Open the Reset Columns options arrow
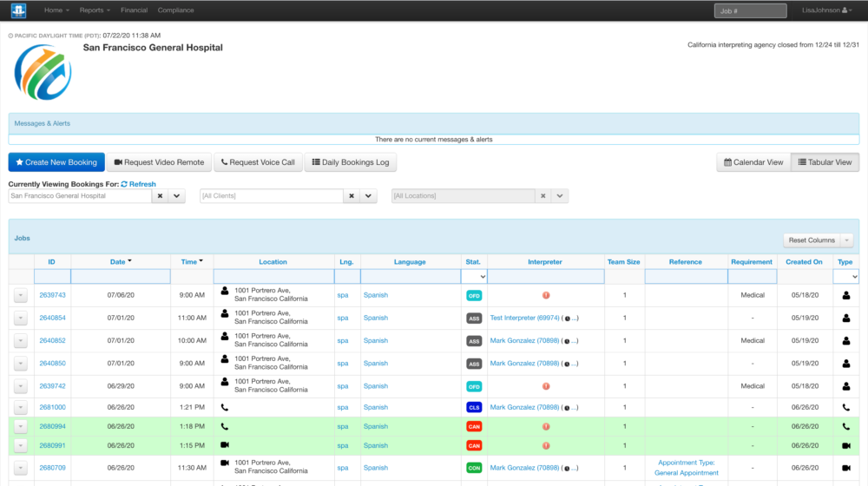Screen dimensions: 868x486 click(x=847, y=240)
